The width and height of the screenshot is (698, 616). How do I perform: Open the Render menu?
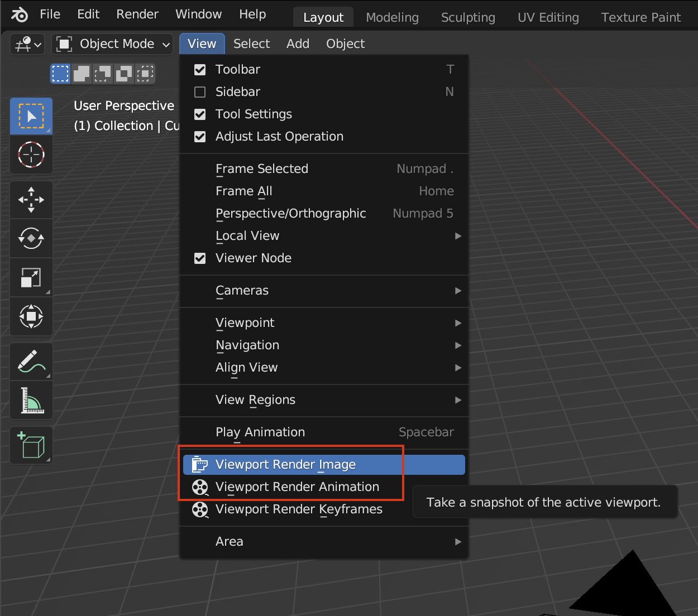pos(137,14)
